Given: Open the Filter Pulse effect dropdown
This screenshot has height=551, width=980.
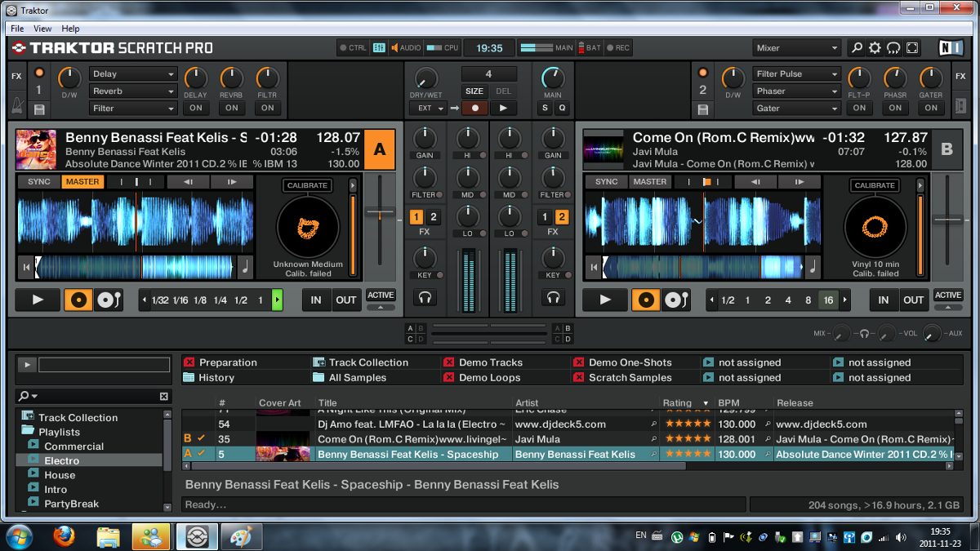Looking at the screenshot, I should pos(796,73).
